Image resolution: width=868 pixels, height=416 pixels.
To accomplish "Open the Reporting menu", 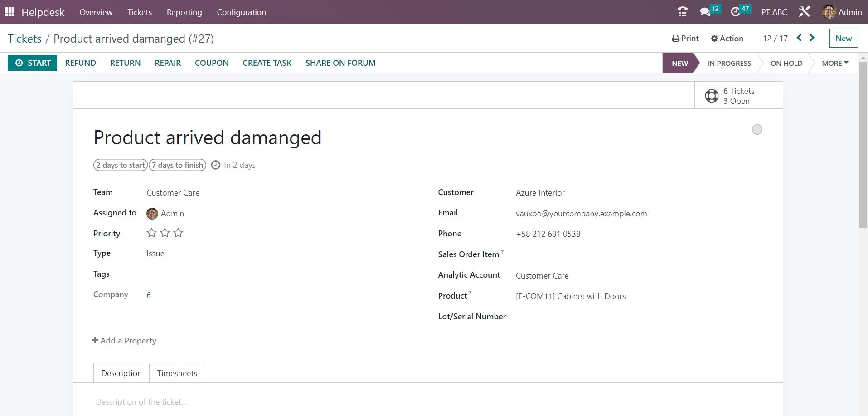I will pyautogui.click(x=184, y=12).
